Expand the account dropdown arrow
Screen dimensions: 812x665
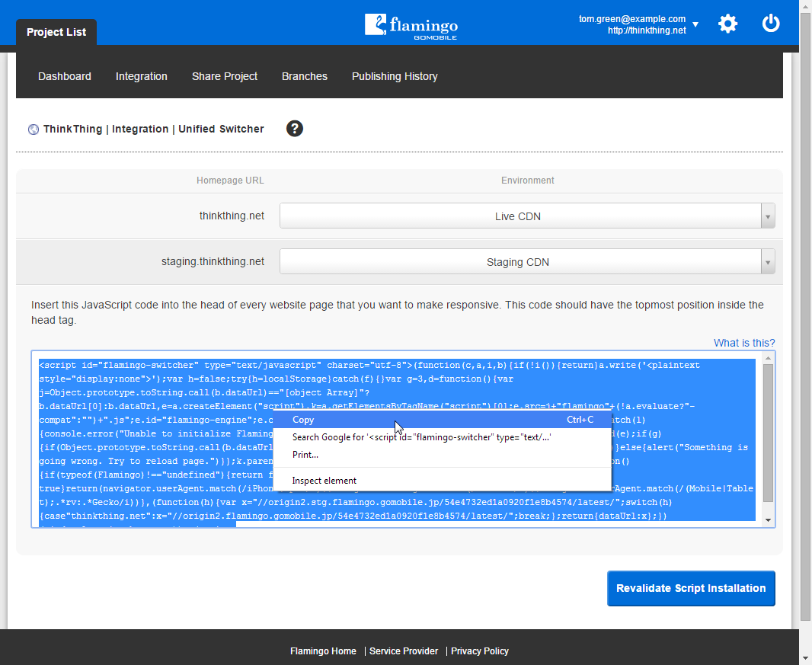(x=695, y=24)
